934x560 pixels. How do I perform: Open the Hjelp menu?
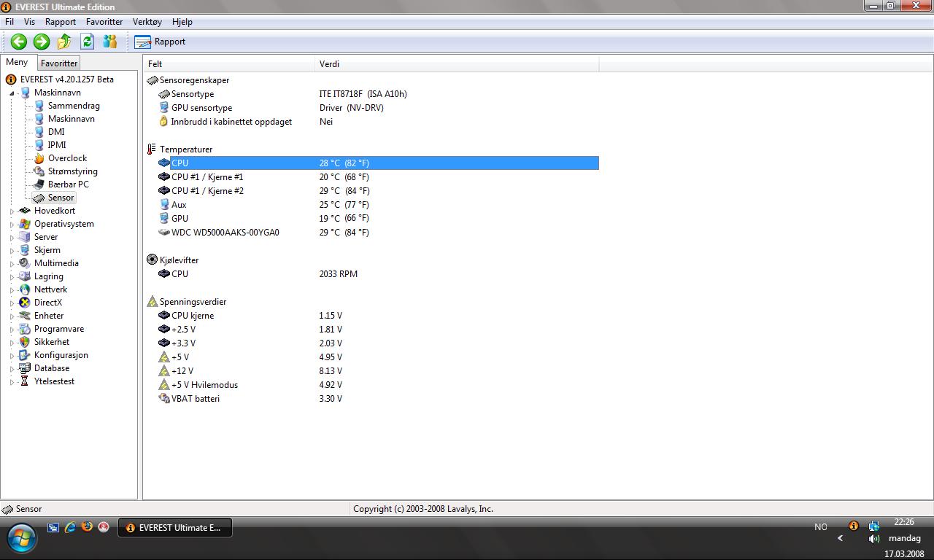tap(182, 22)
